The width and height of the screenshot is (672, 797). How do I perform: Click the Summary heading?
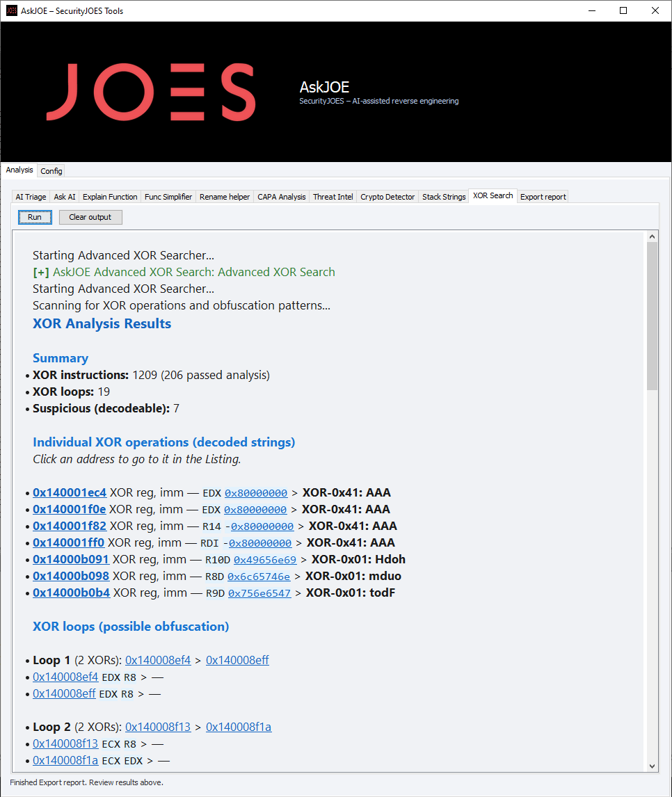click(61, 358)
